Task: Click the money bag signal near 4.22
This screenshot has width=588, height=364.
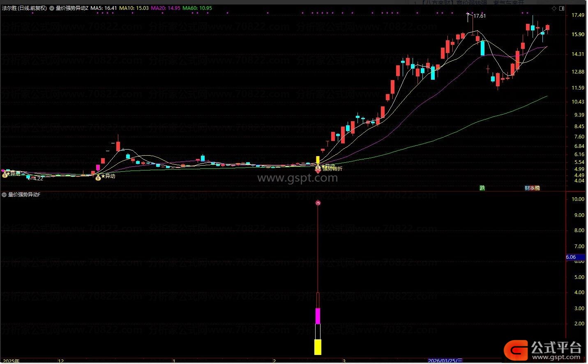Action: (x=5, y=175)
